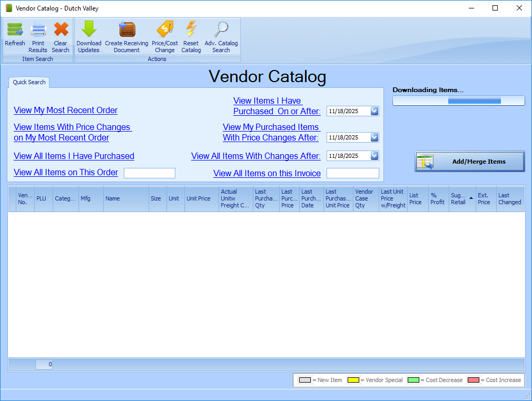Image resolution: width=532 pixels, height=401 pixels.
Task: Sort by Sug. Retail column header
Action: point(459,199)
